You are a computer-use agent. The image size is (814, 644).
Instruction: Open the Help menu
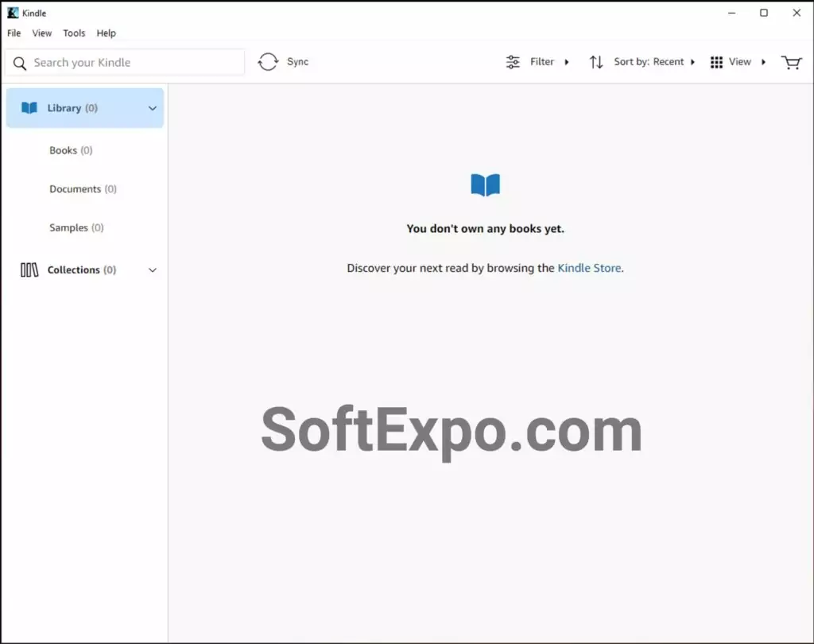[x=107, y=33]
